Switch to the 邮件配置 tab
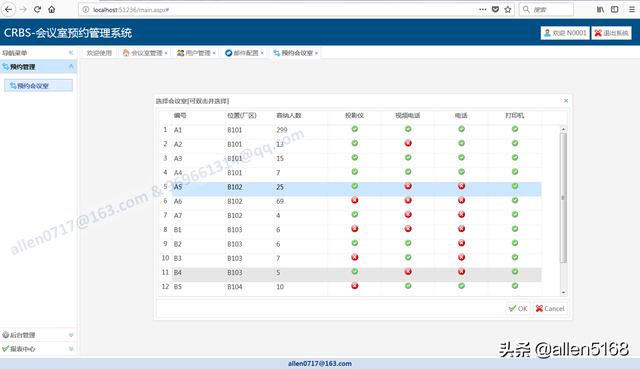Viewport: 640px width, 369px height. (x=246, y=53)
